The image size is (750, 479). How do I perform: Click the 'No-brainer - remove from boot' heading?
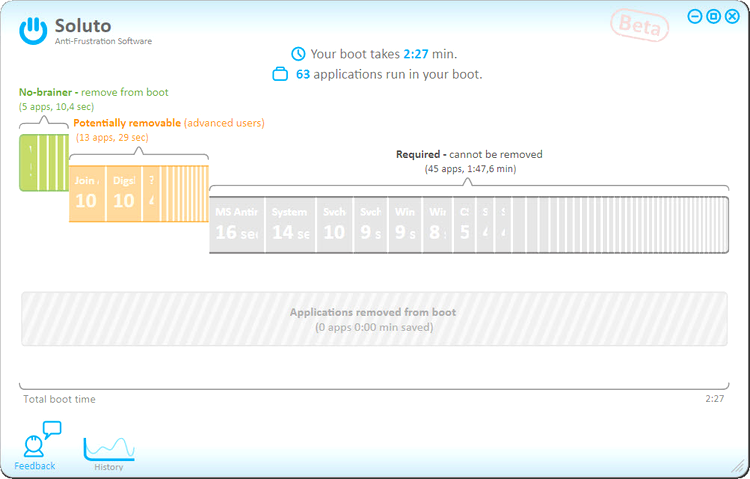(94, 92)
